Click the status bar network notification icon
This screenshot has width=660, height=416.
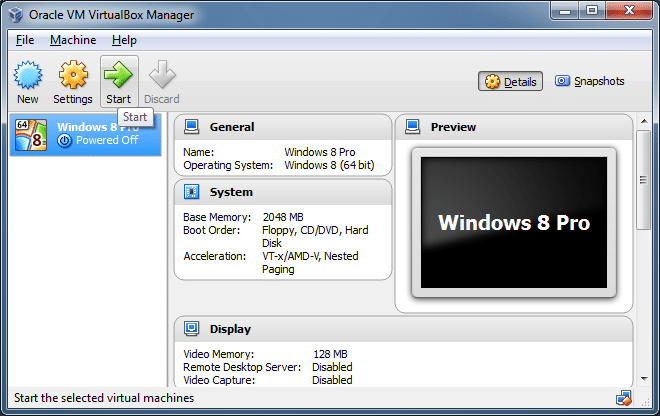pyautogui.click(x=623, y=398)
